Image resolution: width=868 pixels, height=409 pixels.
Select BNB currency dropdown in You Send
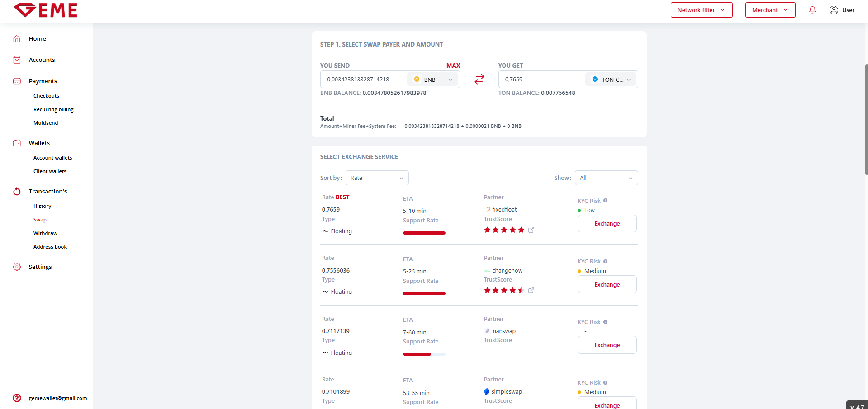click(433, 80)
